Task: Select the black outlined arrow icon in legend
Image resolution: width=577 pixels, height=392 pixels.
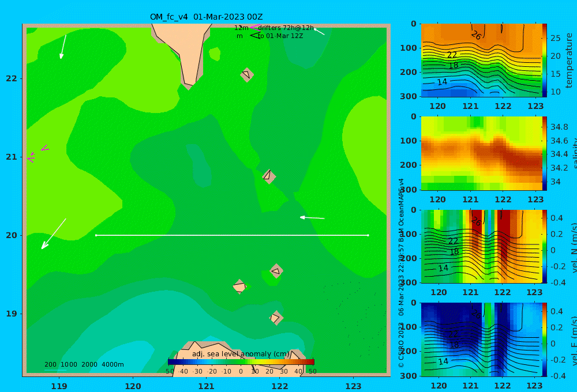Action: click(254, 35)
